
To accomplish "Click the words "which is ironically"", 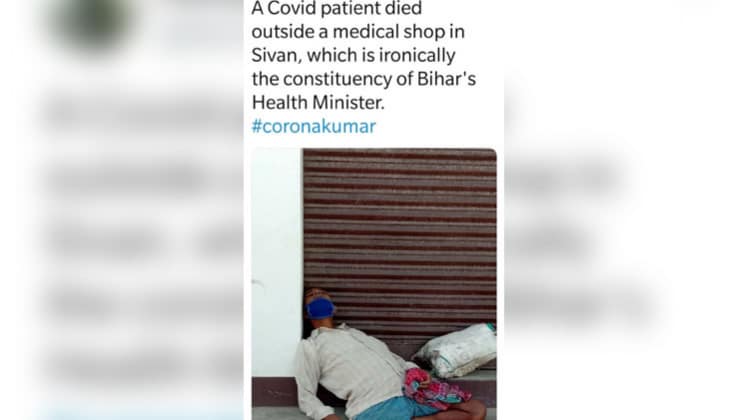I will (x=381, y=55).
